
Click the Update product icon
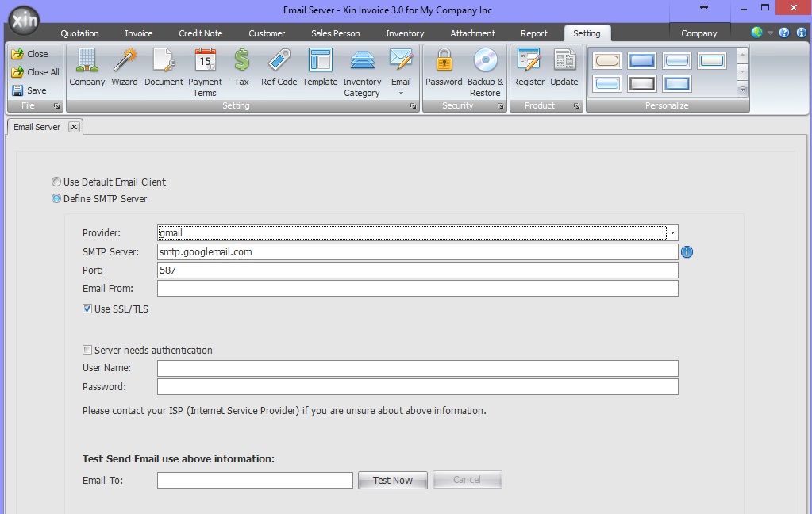(x=564, y=67)
